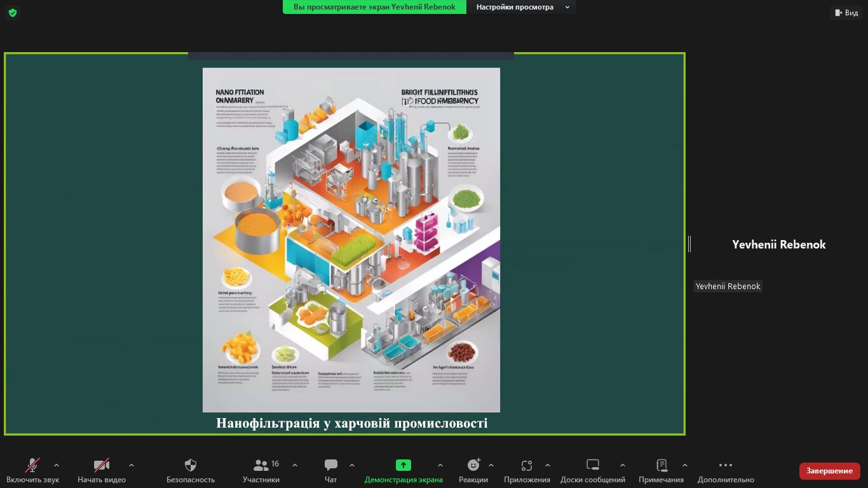Click the shared infographic slide image
The height and width of the screenshot is (488, 868).
tap(351, 240)
